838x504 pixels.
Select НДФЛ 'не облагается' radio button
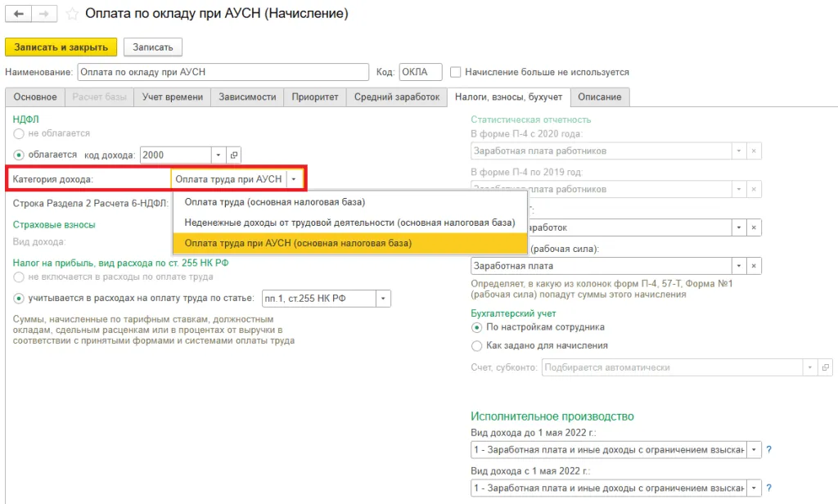(19, 133)
